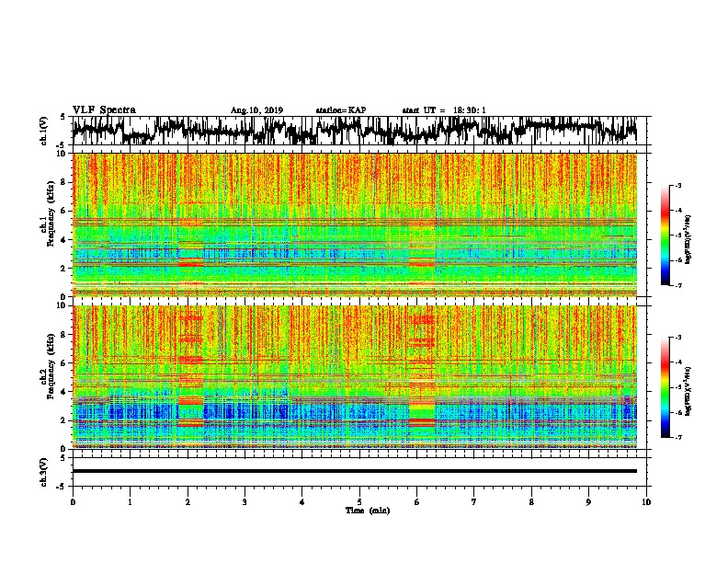Click the "4" kHz tick on ch.2 axis
This screenshot has width=728, height=563.
(x=64, y=392)
